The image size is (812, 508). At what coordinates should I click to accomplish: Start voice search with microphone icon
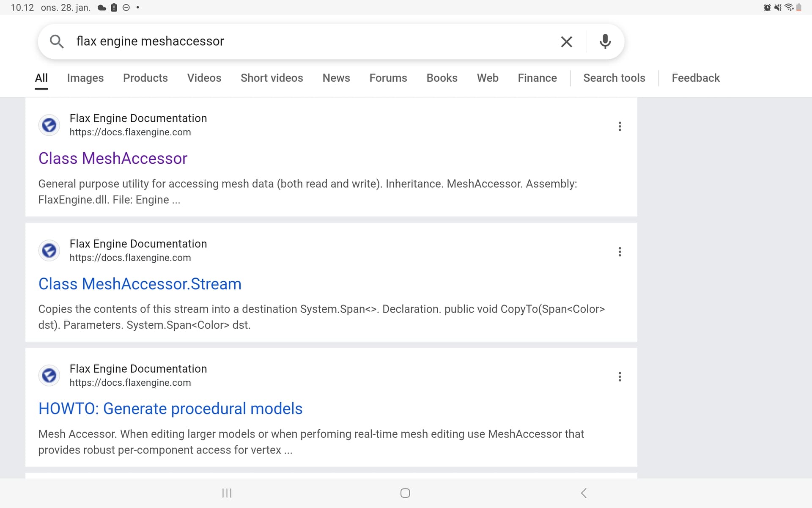click(605, 41)
